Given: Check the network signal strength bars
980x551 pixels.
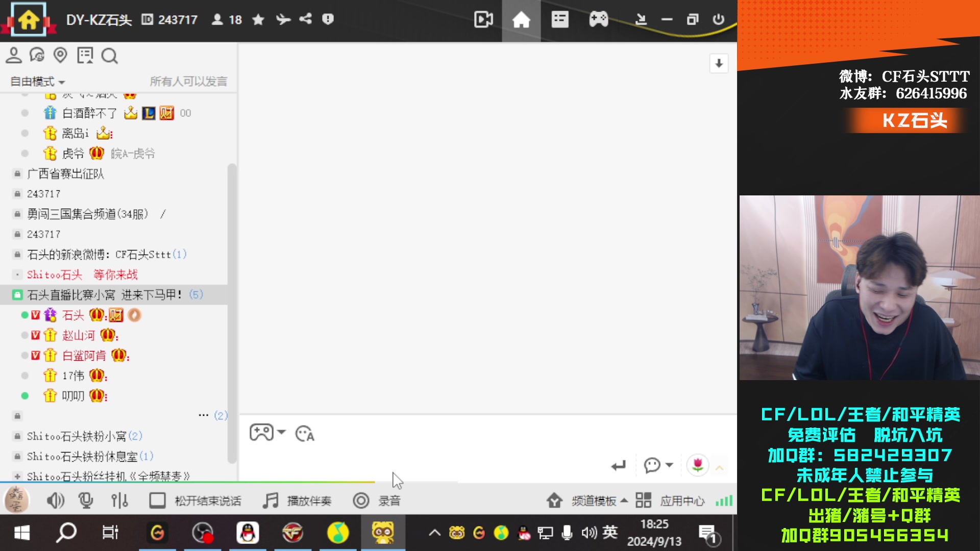Looking at the screenshot, I should pyautogui.click(x=724, y=501).
